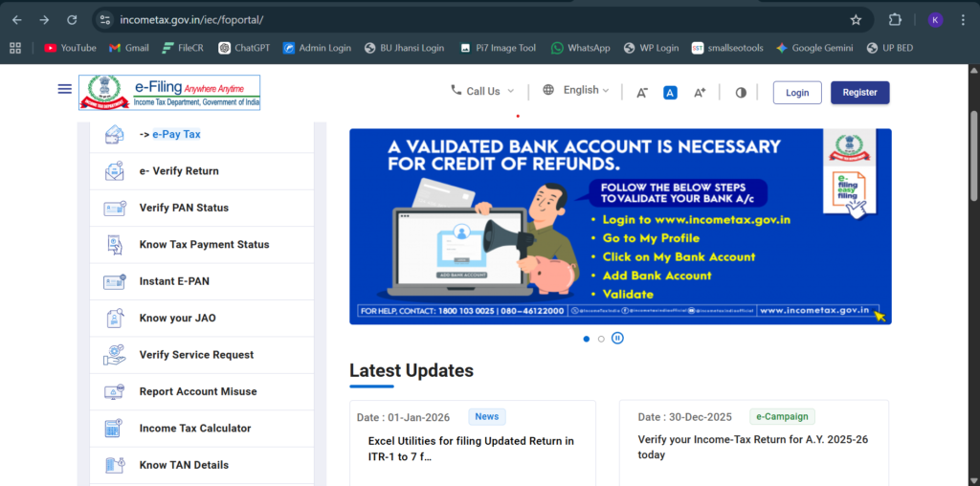Open the FileCR bookmark

click(183, 48)
